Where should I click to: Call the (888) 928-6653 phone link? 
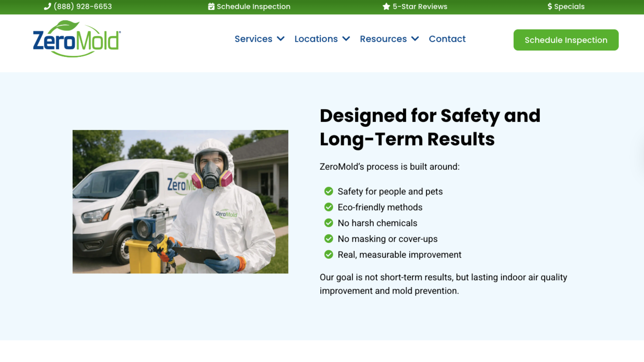83,6
